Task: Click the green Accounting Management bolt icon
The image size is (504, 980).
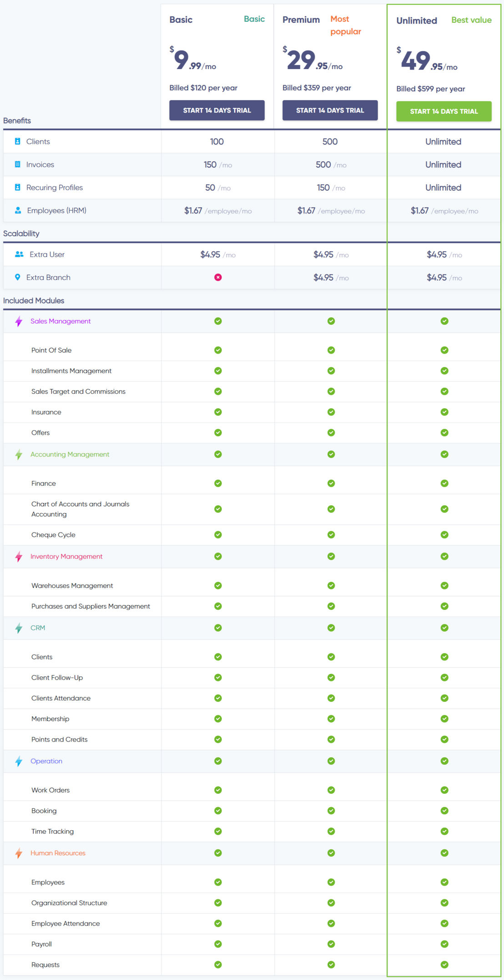Action: pos(19,454)
